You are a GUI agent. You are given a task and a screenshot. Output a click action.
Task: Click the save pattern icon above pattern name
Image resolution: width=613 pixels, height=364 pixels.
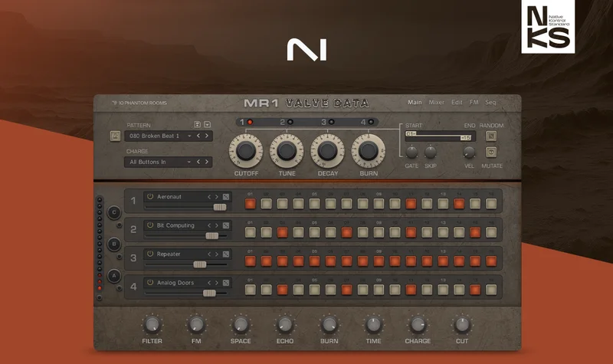tap(198, 125)
